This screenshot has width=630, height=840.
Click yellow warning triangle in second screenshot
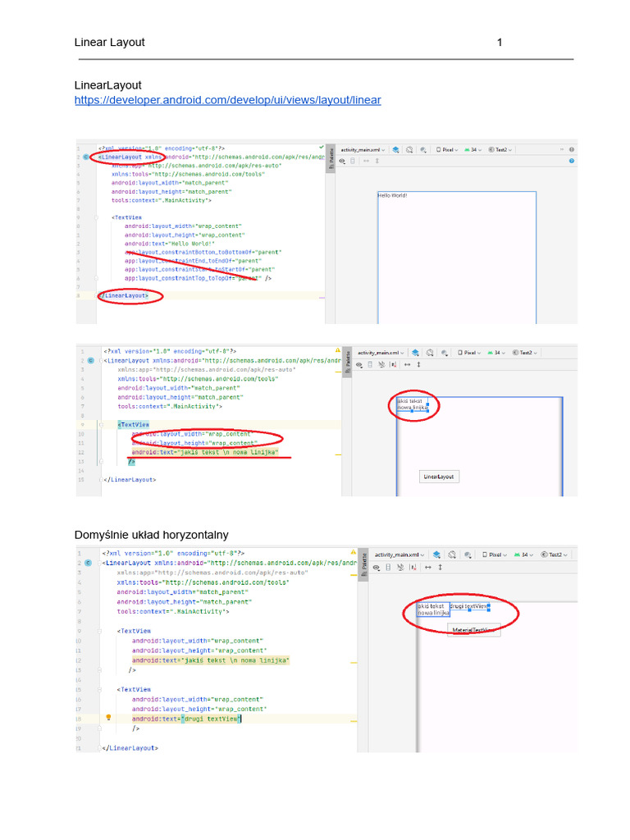tap(337, 350)
